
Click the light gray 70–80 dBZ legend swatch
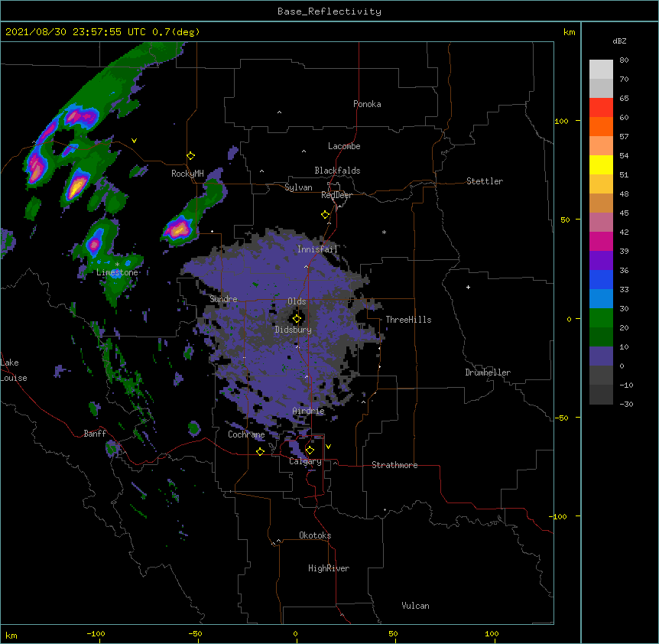pyautogui.click(x=601, y=70)
